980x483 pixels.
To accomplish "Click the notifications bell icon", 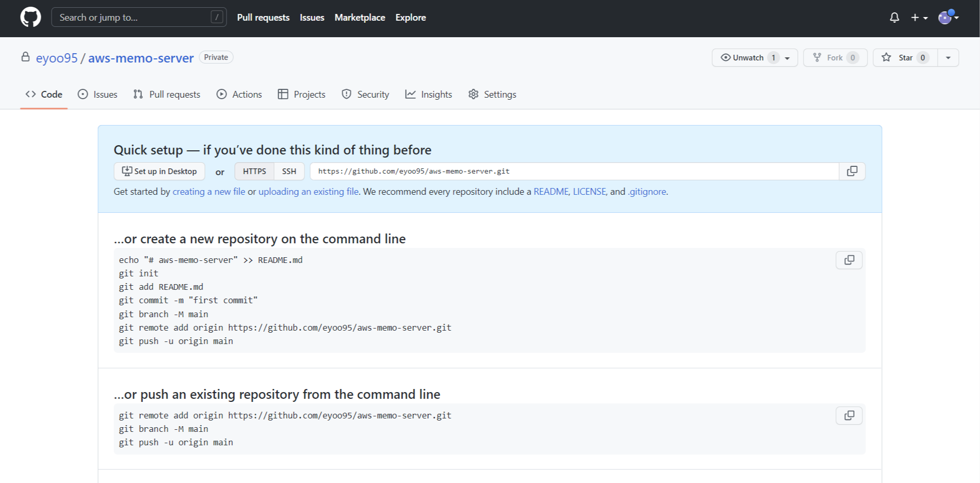I will pos(894,18).
